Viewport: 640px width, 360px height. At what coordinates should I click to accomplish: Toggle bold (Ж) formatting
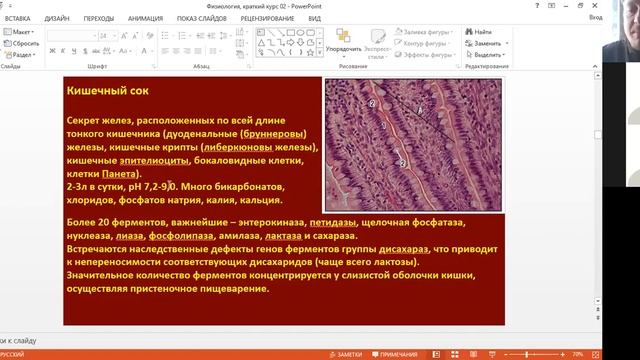point(52,51)
